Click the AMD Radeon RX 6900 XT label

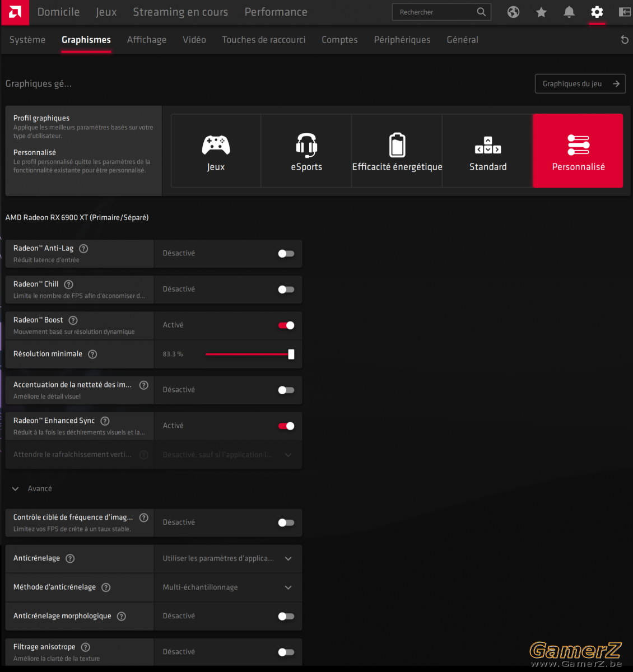(77, 218)
